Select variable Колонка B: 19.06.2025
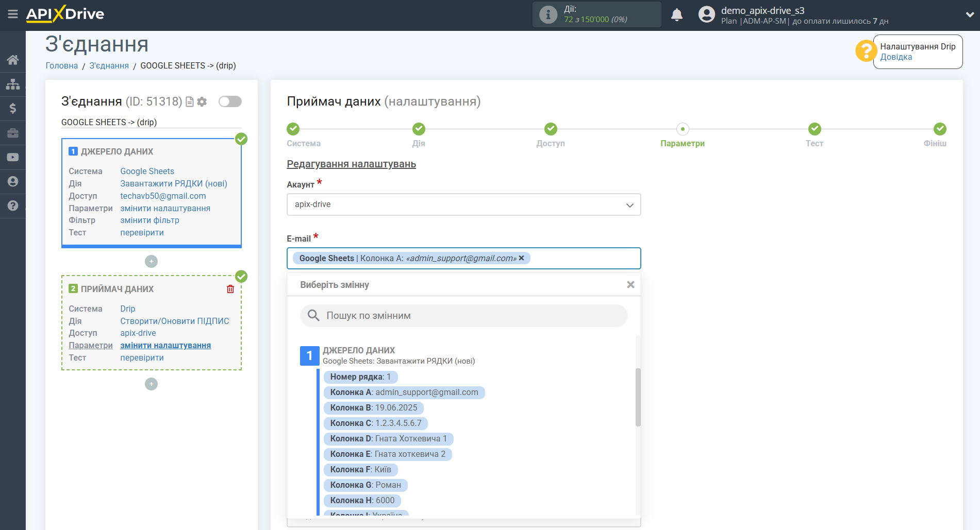The width and height of the screenshot is (980, 530). pos(374,408)
